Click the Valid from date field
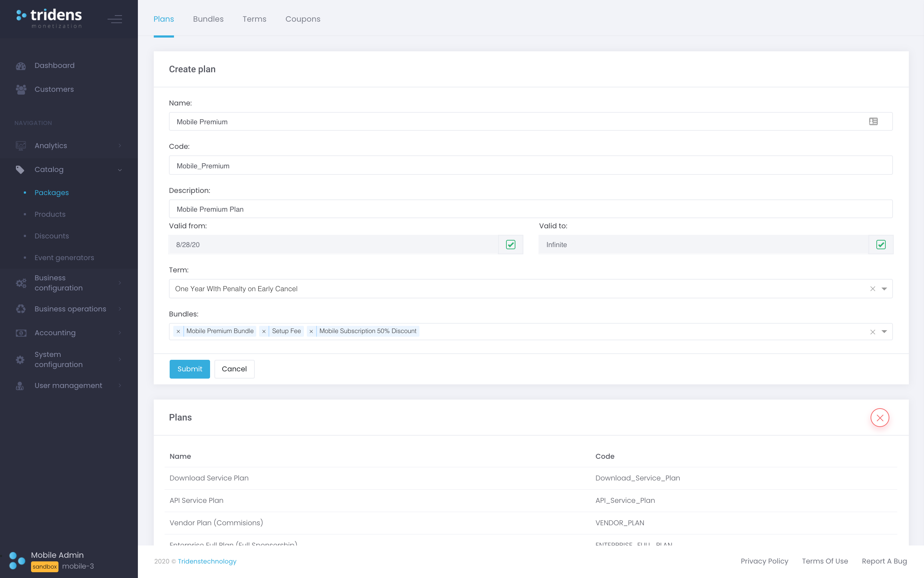 [x=334, y=245]
